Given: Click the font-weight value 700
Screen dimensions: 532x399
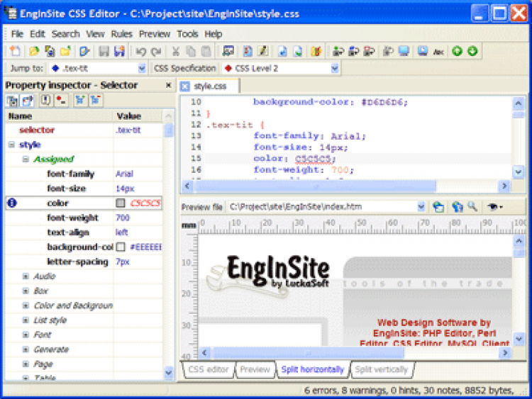Looking at the screenshot, I should (123, 218).
